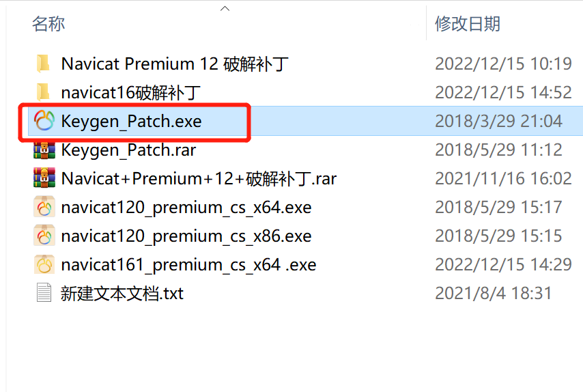Click the 2021/8/4 18:31 date entry
The height and width of the screenshot is (392, 583).
pyautogui.click(x=494, y=293)
